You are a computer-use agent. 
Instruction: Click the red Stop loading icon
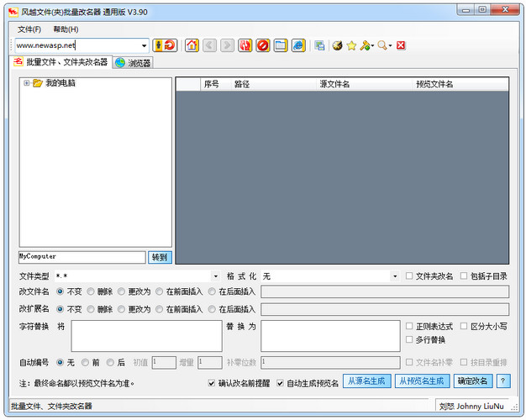[263, 45]
